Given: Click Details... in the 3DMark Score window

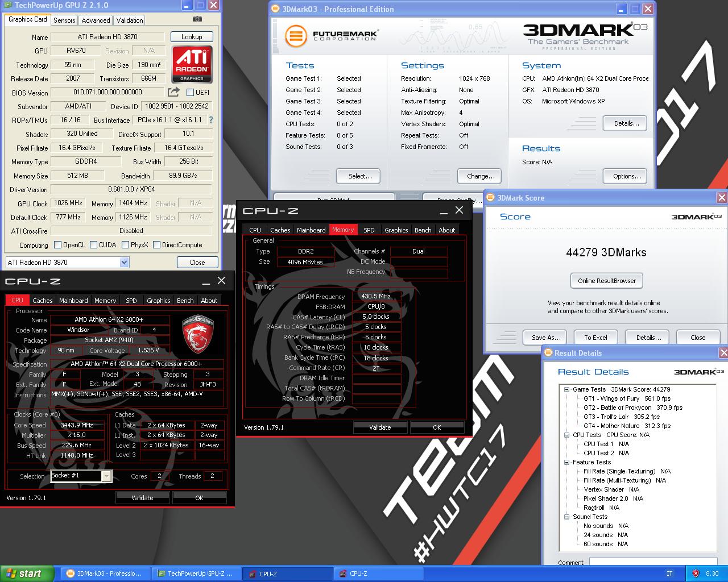Looking at the screenshot, I should tap(648, 337).
